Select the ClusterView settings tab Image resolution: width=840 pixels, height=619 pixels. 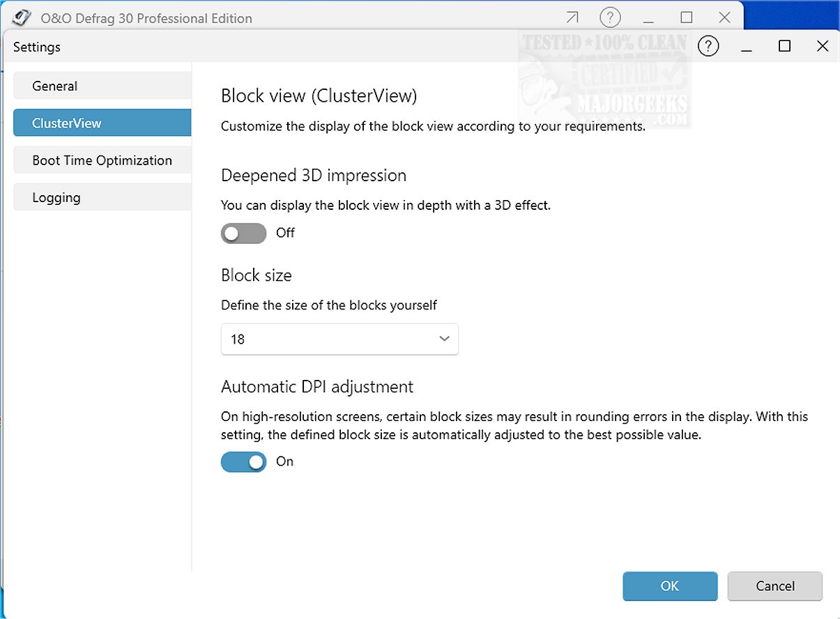(102, 123)
